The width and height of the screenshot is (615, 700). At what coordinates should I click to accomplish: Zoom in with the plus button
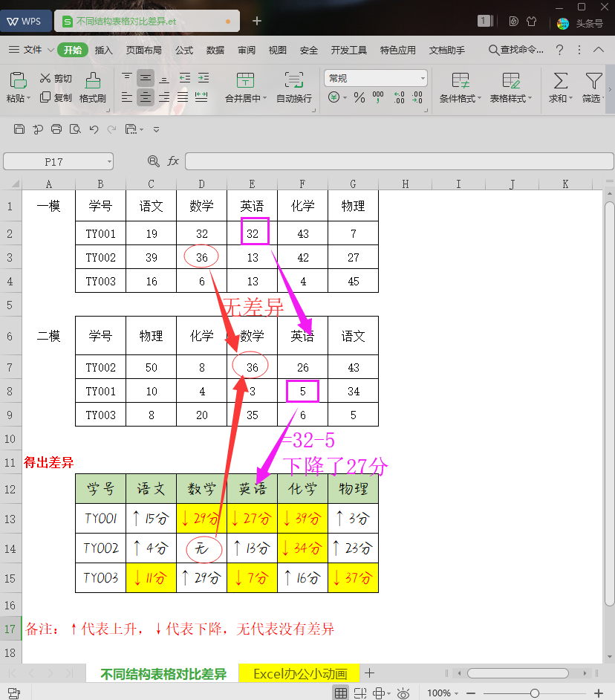598,693
